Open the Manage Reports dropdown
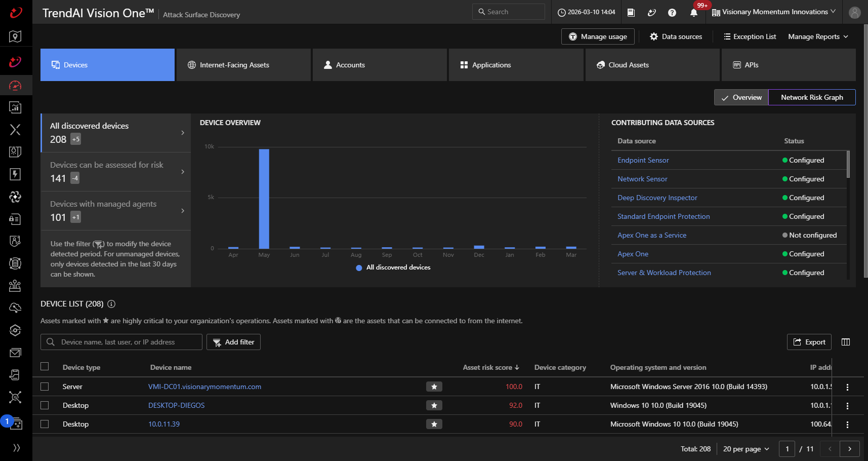The image size is (868, 461). pos(818,36)
